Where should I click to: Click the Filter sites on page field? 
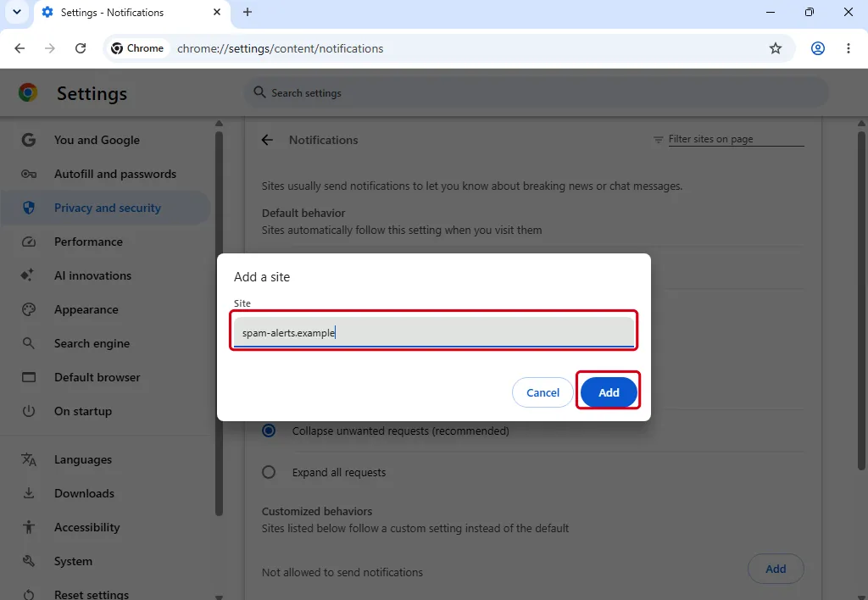tap(736, 139)
